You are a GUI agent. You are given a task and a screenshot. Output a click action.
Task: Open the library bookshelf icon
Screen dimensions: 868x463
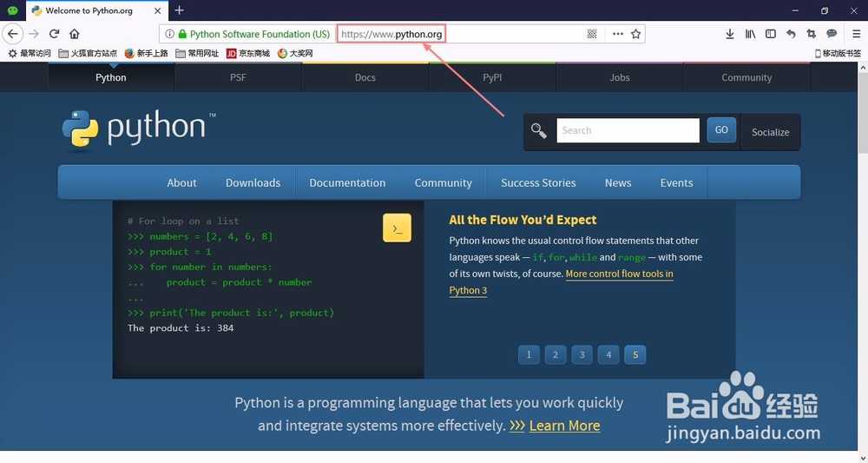(750, 35)
